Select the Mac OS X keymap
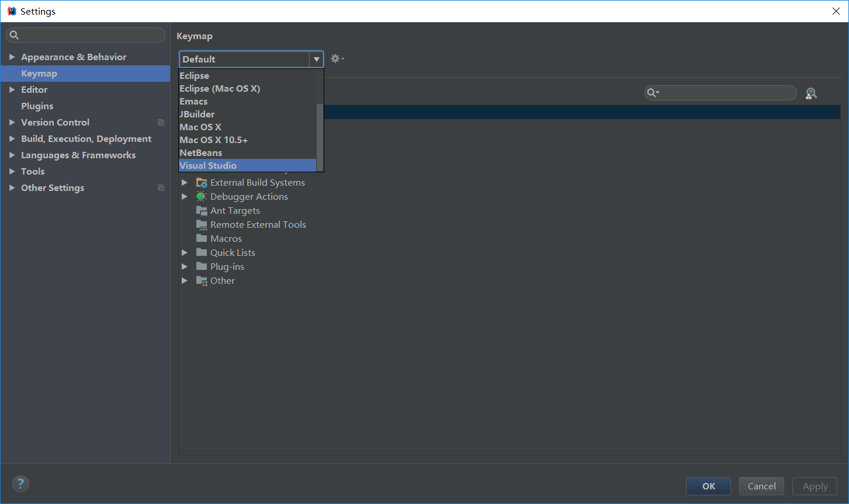Screen dimensions: 849x504 pos(247,127)
